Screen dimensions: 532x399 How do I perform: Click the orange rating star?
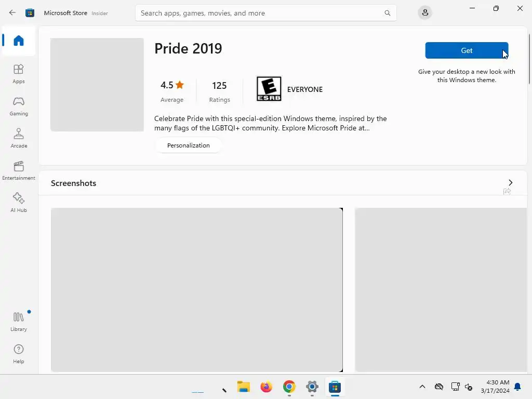[x=180, y=85]
